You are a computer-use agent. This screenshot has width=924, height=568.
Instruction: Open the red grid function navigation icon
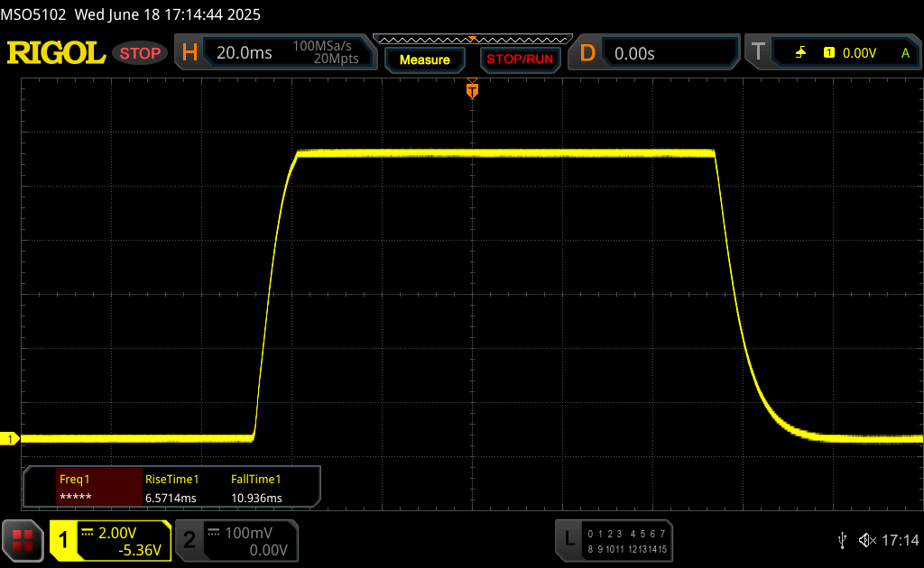tap(23, 540)
